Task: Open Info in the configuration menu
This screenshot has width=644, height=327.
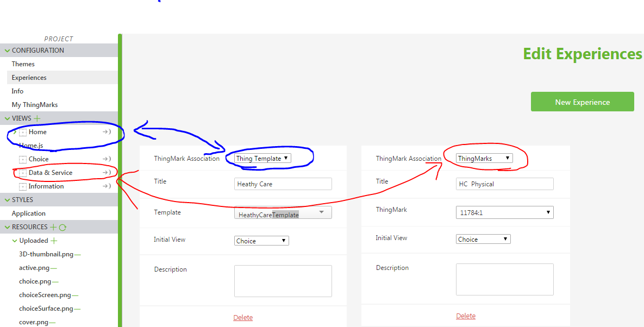Action: point(17,91)
